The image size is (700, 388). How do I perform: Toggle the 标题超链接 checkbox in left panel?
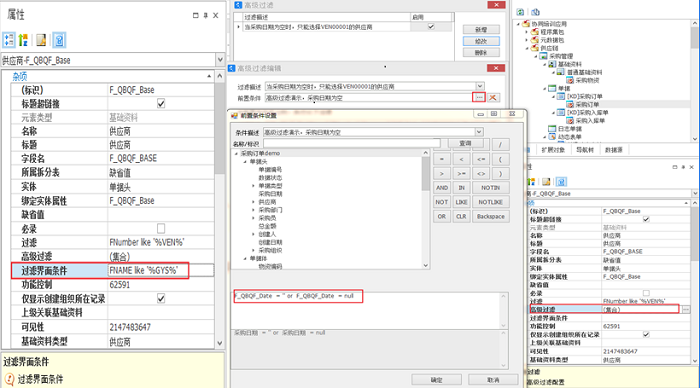(161, 104)
